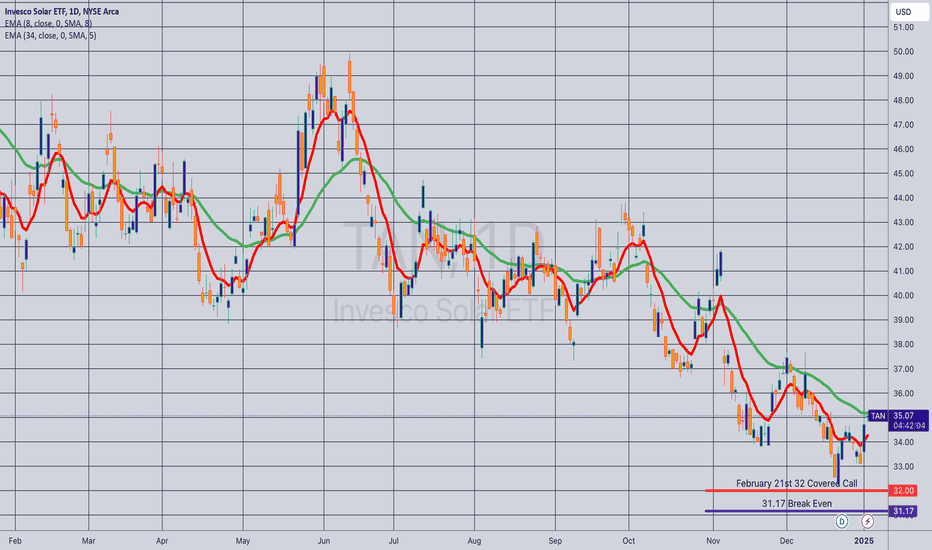Click the 04:42:04 countdown timer
Viewport: 932px width, 550px height.
pyautogui.click(x=909, y=426)
